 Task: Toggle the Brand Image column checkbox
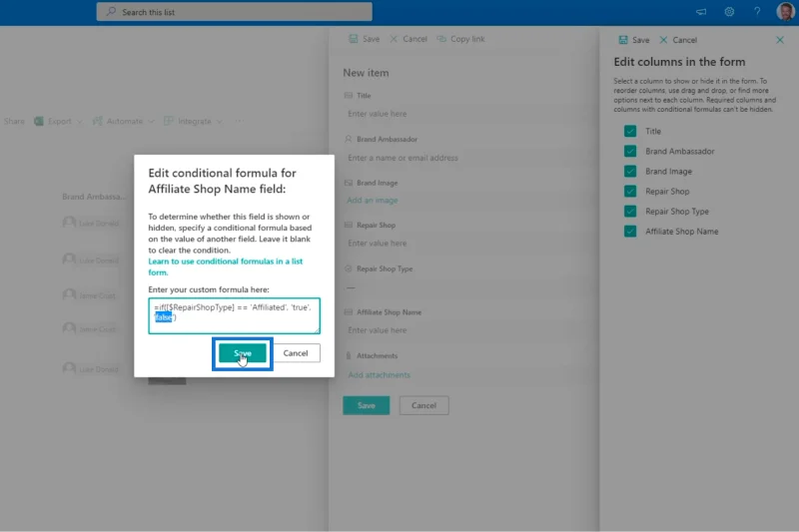[x=630, y=171]
